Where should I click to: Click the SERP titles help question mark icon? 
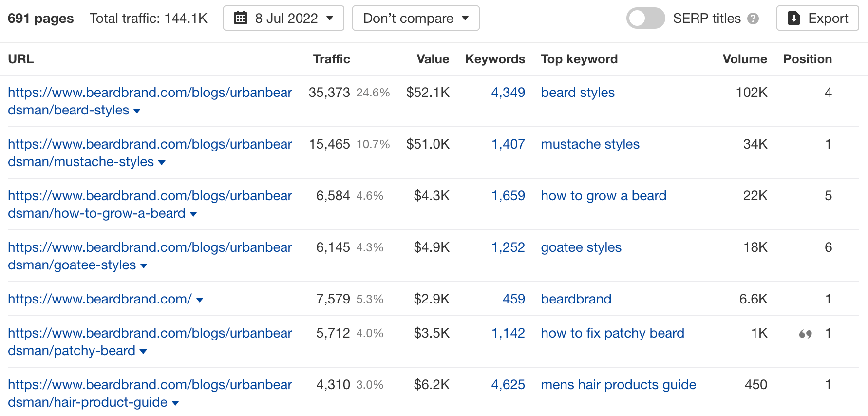[x=753, y=19]
